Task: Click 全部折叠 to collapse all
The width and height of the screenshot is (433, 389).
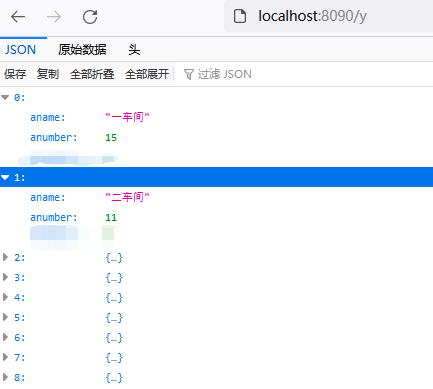Action: pyautogui.click(x=92, y=74)
